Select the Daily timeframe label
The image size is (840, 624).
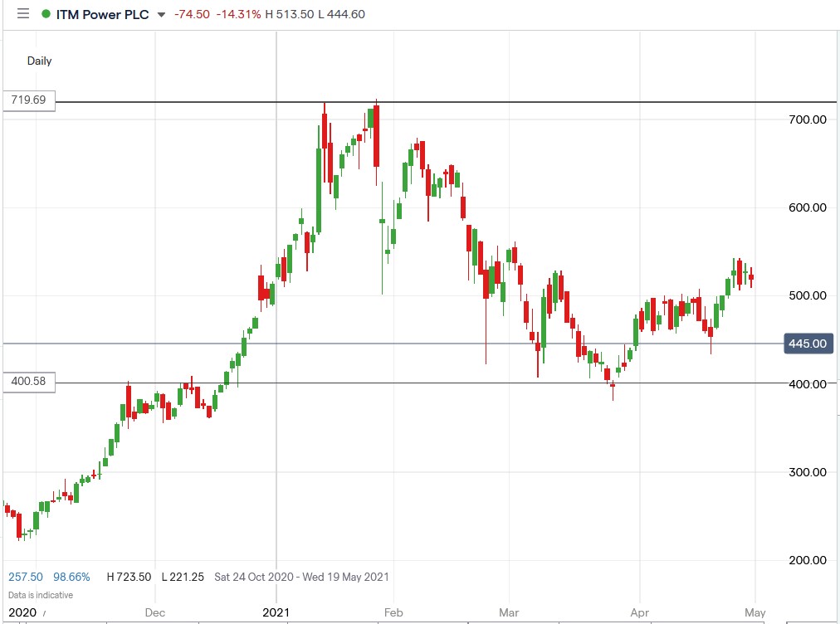tap(39, 61)
